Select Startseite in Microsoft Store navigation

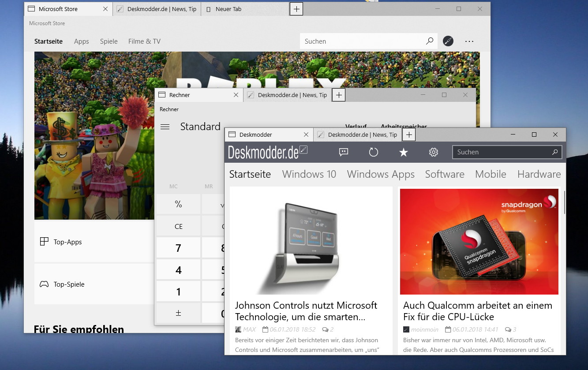pyautogui.click(x=49, y=41)
